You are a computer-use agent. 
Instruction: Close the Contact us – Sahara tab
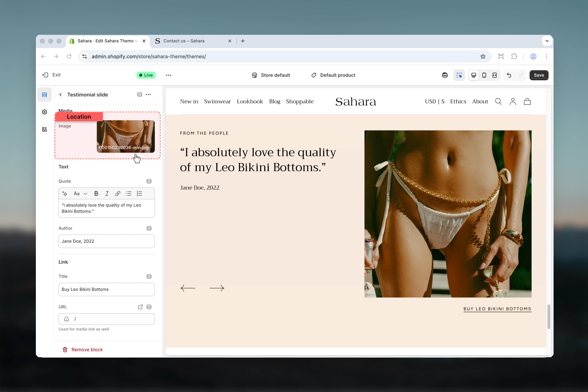pos(230,41)
